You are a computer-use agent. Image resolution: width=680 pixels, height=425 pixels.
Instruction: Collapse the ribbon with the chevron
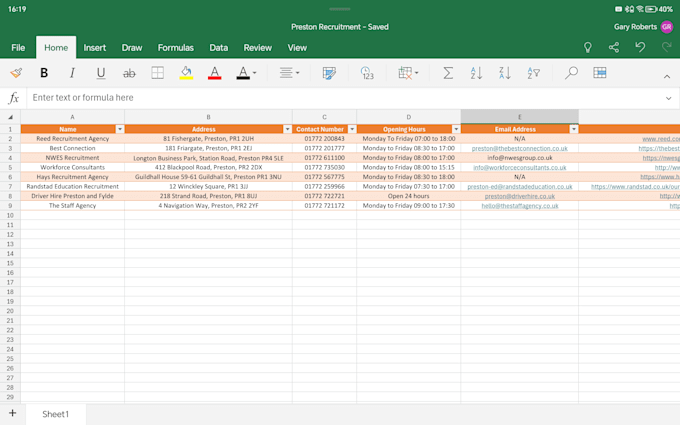coord(667,77)
